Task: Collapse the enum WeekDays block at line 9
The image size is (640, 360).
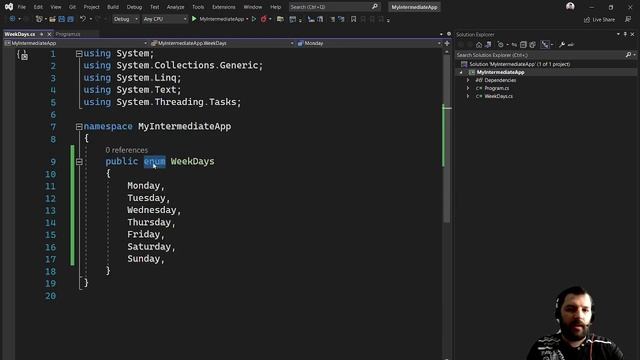Action: [x=79, y=162]
